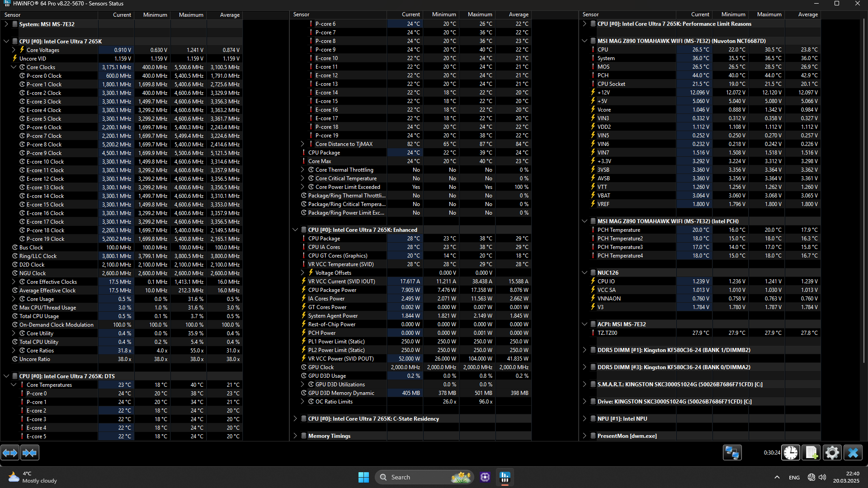
Task: Start logging with the sheet-plus icon
Action: point(811,453)
